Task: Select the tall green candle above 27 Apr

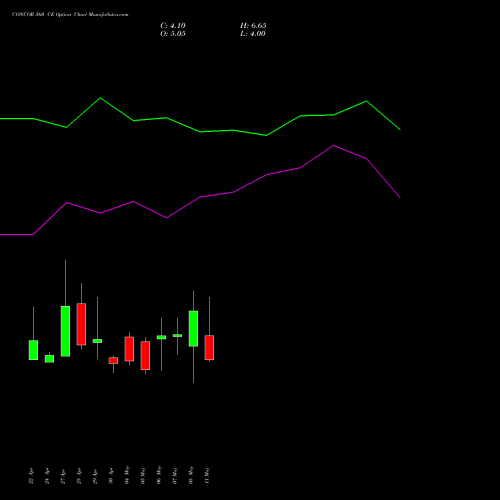Action: coord(65,331)
